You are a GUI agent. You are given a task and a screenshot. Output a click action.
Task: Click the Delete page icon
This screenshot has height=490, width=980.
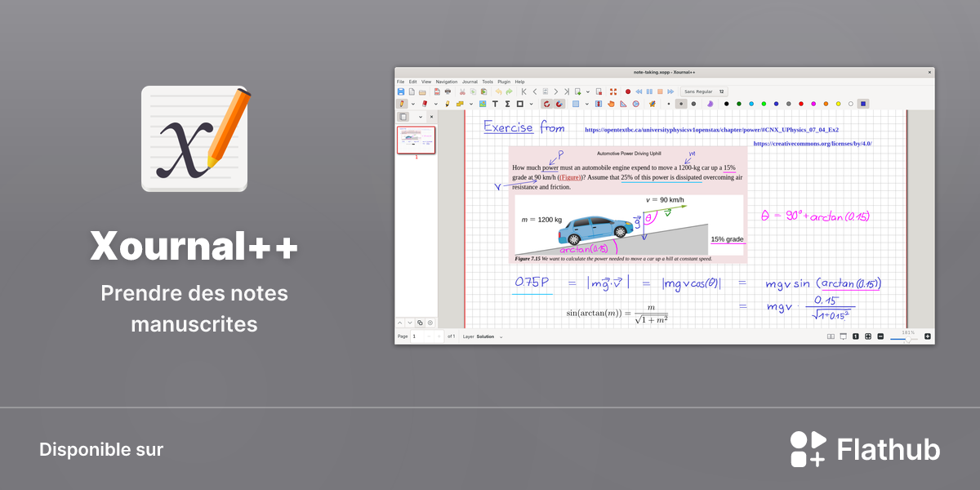coord(599,91)
